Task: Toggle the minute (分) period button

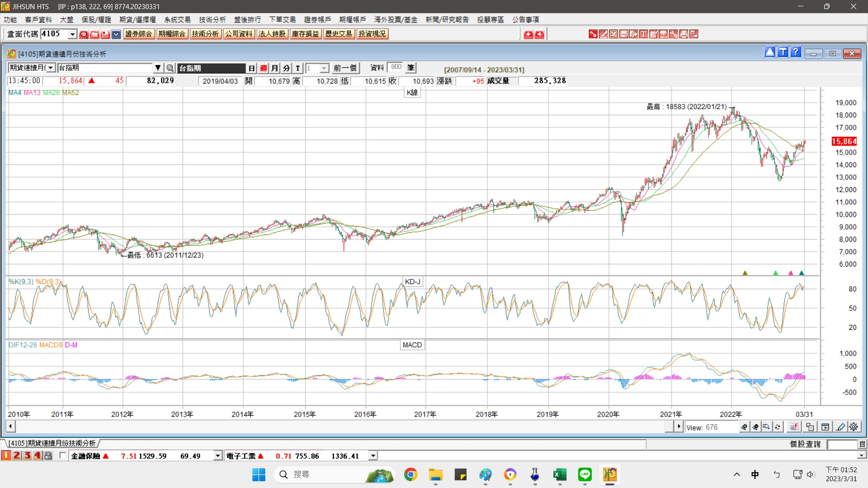Action: (x=287, y=68)
